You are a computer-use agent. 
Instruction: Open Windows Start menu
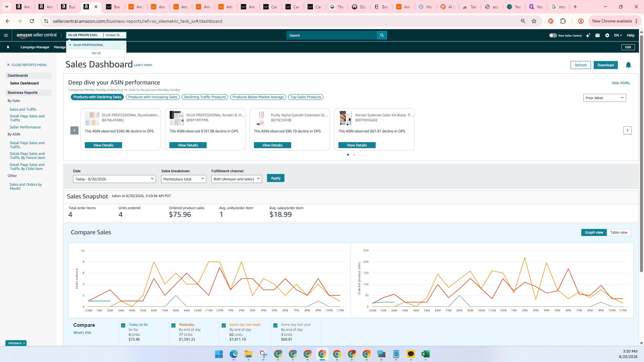(x=219, y=354)
